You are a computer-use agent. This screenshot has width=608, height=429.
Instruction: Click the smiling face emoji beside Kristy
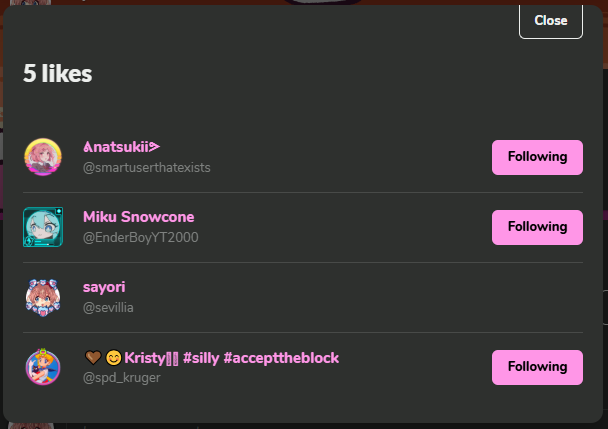click(114, 358)
